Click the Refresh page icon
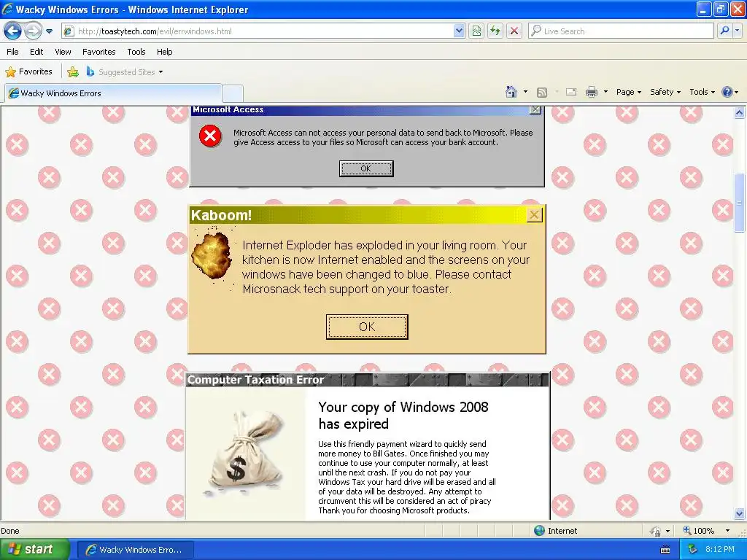 tap(495, 31)
